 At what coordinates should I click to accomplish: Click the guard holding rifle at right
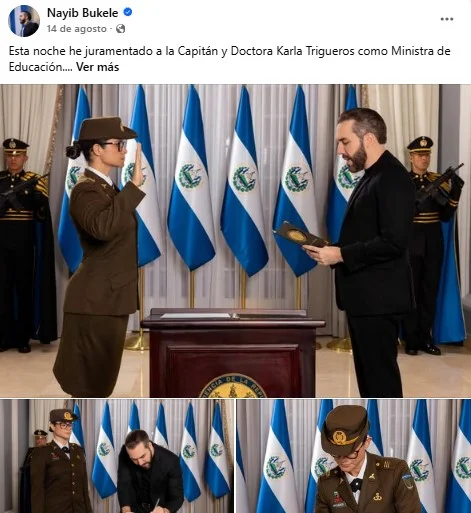431,245
